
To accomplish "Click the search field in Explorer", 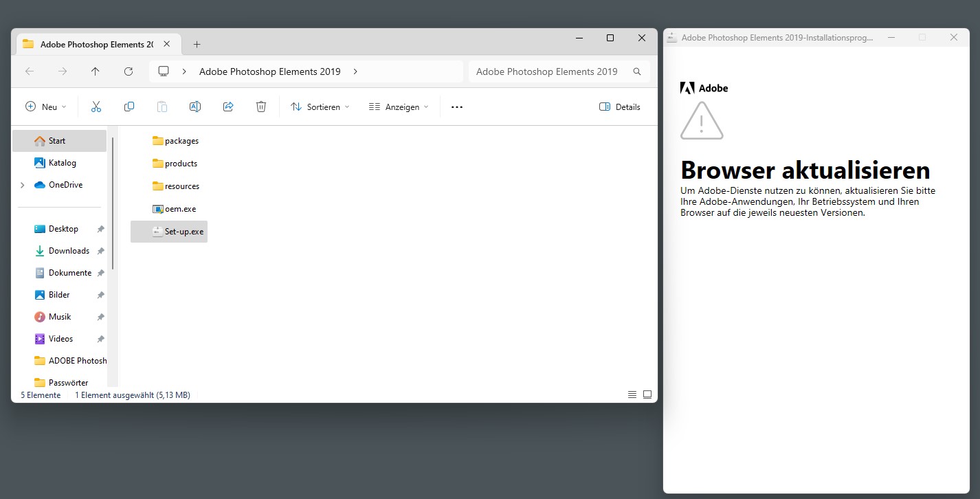I will coord(559,71).
